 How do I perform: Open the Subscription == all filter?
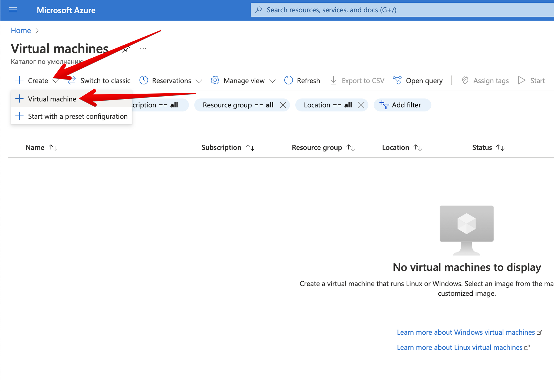coord(160,105)
